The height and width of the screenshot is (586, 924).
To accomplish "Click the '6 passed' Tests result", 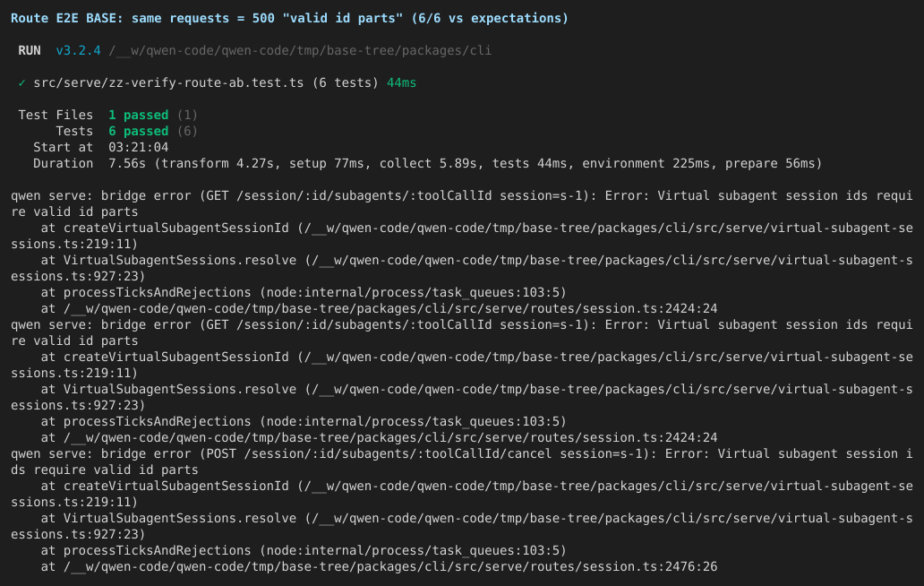I will coord(139,131).
